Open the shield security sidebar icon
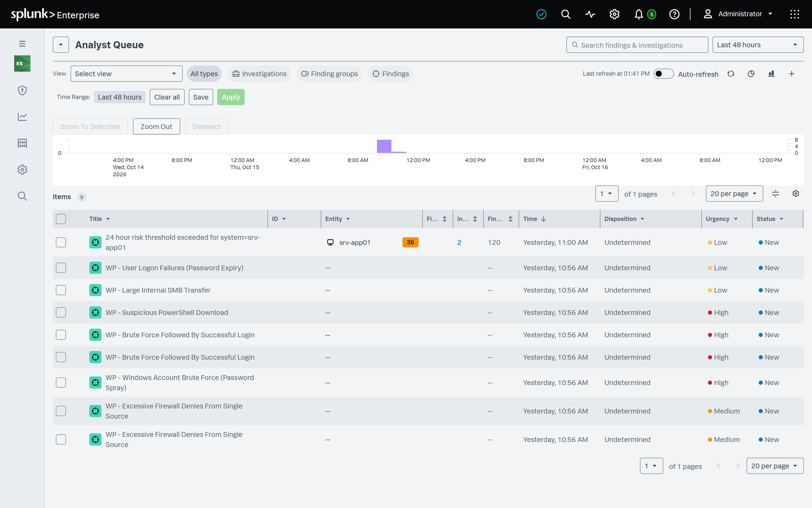 [x=22, y=90]
